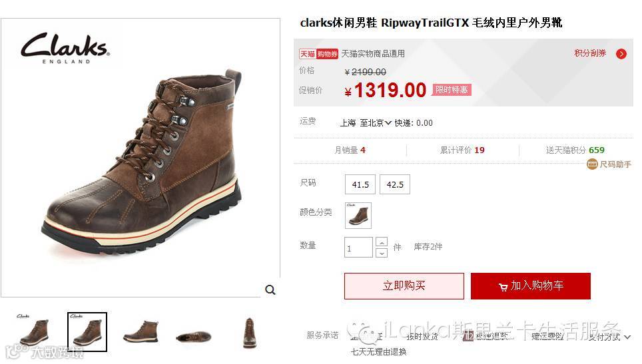
Task: Click the 限时特惠 promotion tag
Action: (x=452, y=90)
